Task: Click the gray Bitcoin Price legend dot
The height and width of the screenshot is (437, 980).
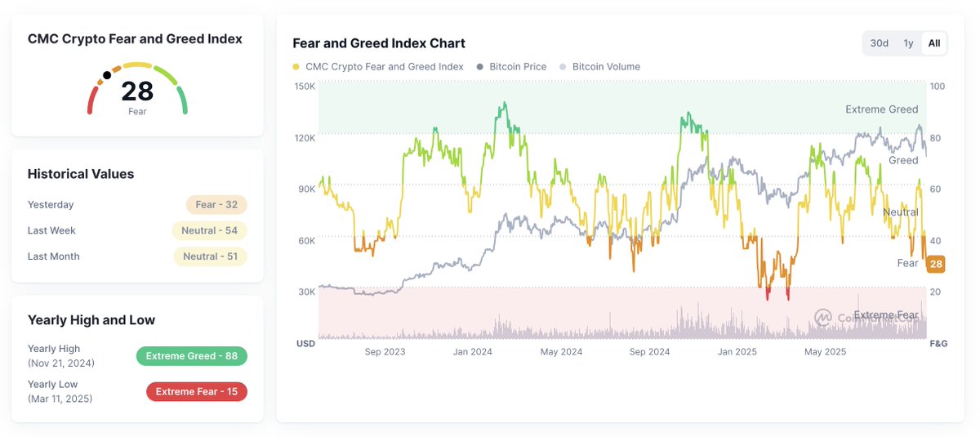Action: [480, 67]
